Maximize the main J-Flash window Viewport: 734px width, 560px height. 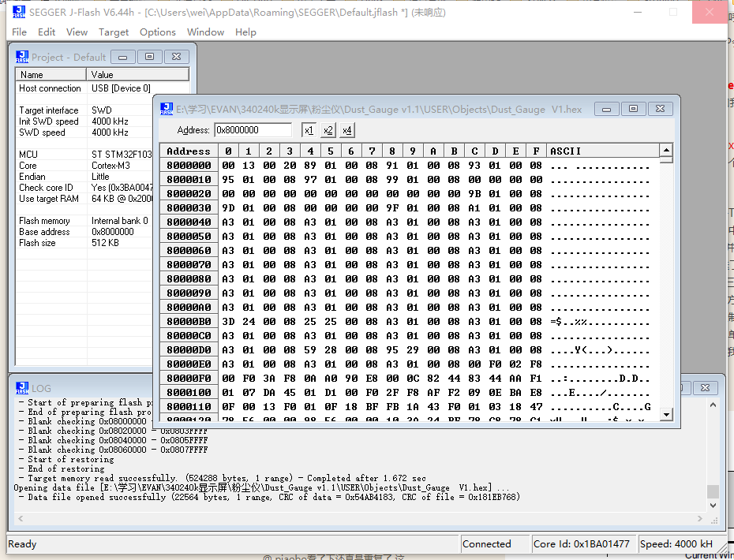click(673, 12)
